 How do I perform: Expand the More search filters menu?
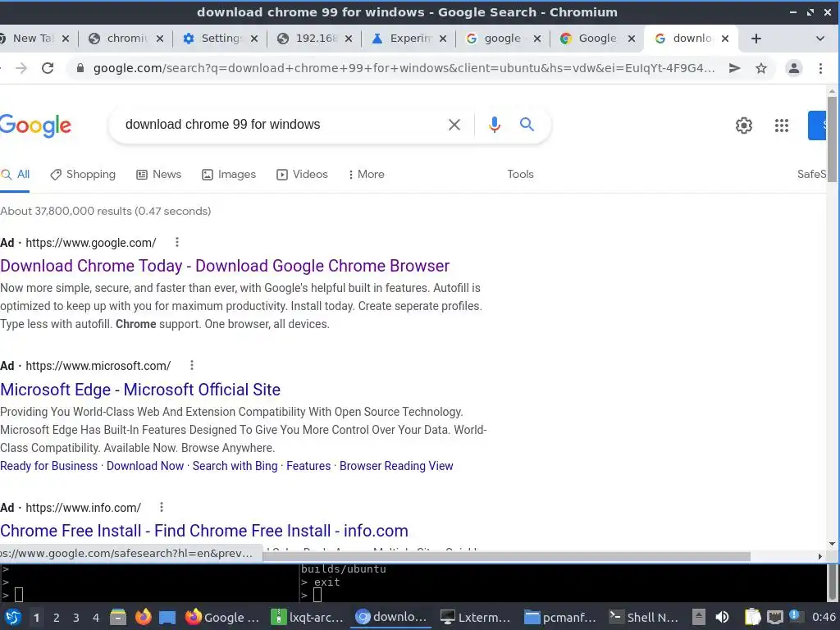pyautogui.click(x=367, y=174)
